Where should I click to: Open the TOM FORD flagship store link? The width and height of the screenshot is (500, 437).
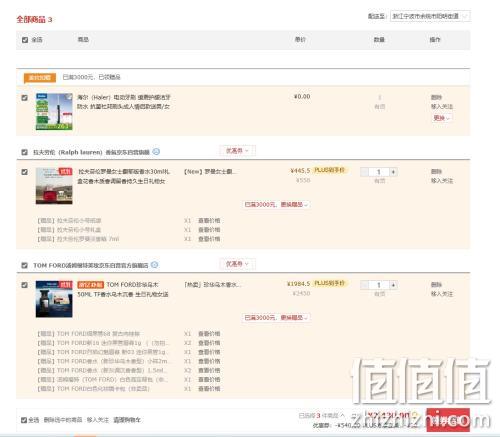point(91,265)
